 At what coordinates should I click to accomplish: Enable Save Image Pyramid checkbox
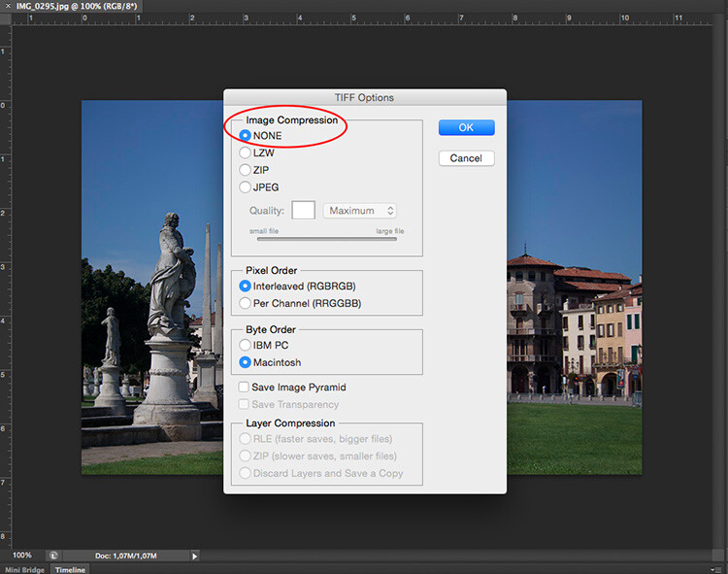[x=244, y=388]
